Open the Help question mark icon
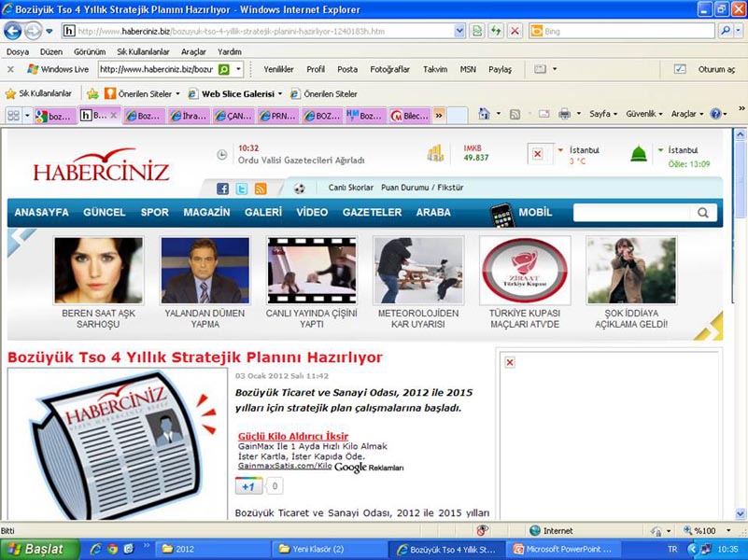 [715, 114]
